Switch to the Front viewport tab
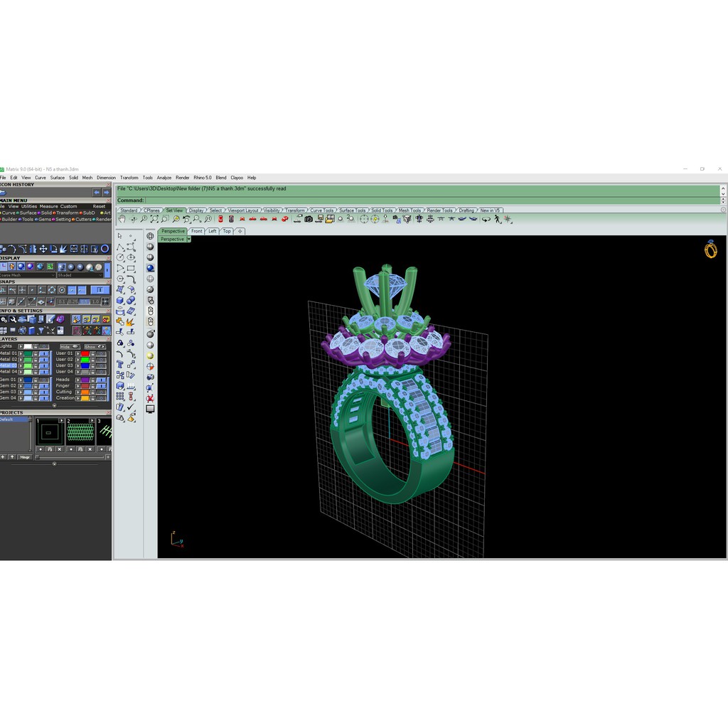 pos(197,231)
